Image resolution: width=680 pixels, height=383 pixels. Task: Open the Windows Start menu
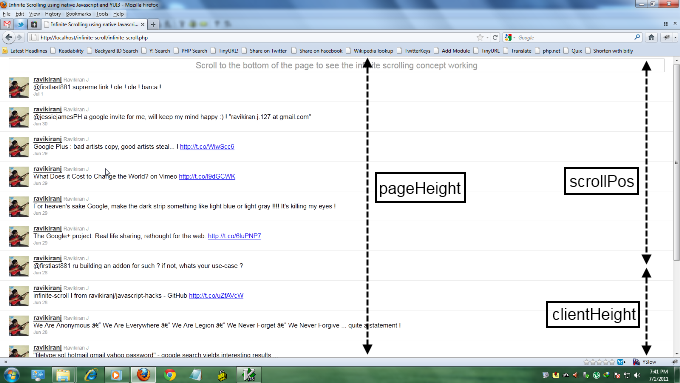(11, 375)
